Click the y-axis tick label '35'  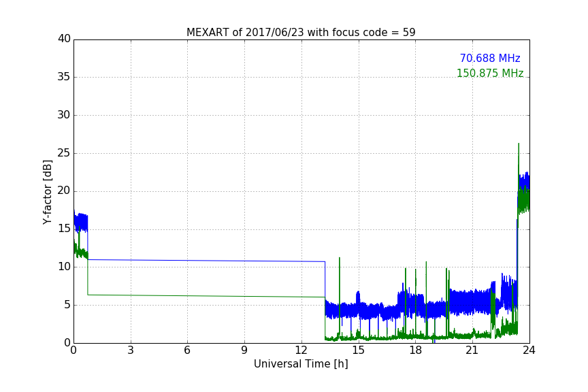(64, 77)
